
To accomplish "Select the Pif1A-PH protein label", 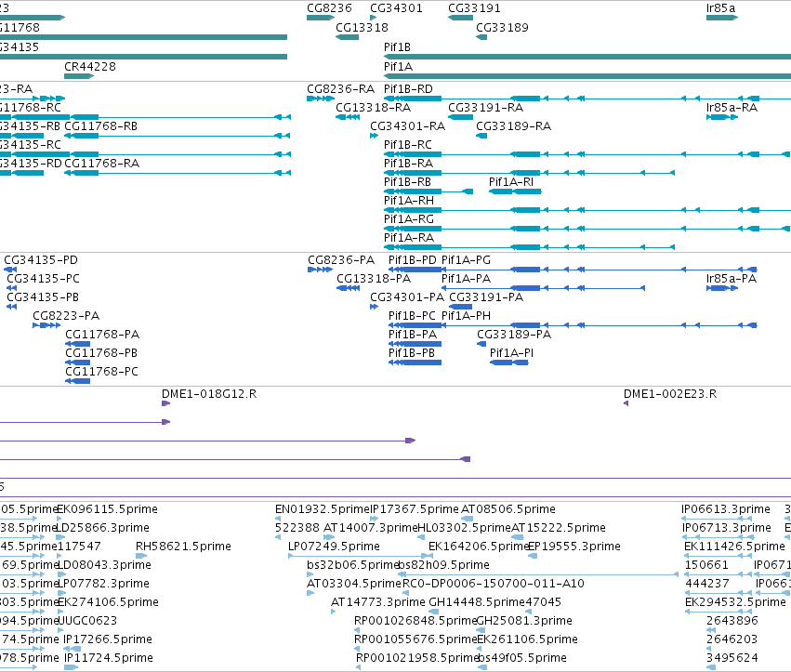I will [466, 316].
